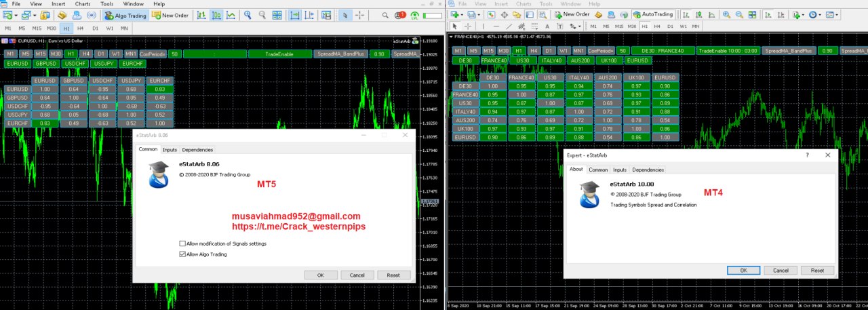Open Common tab in Expert eStatArb dialog

click(598, 170)
